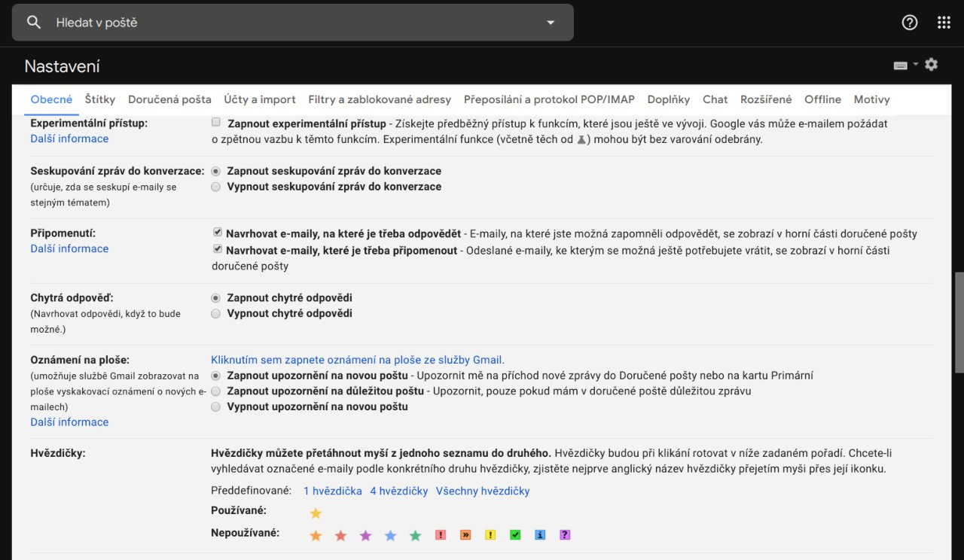The width and height of the screenshot is (964, 560).
Task: Click link to enable Gmail desktop notifications
Action: pyautogui.click(x=358, y=360)
